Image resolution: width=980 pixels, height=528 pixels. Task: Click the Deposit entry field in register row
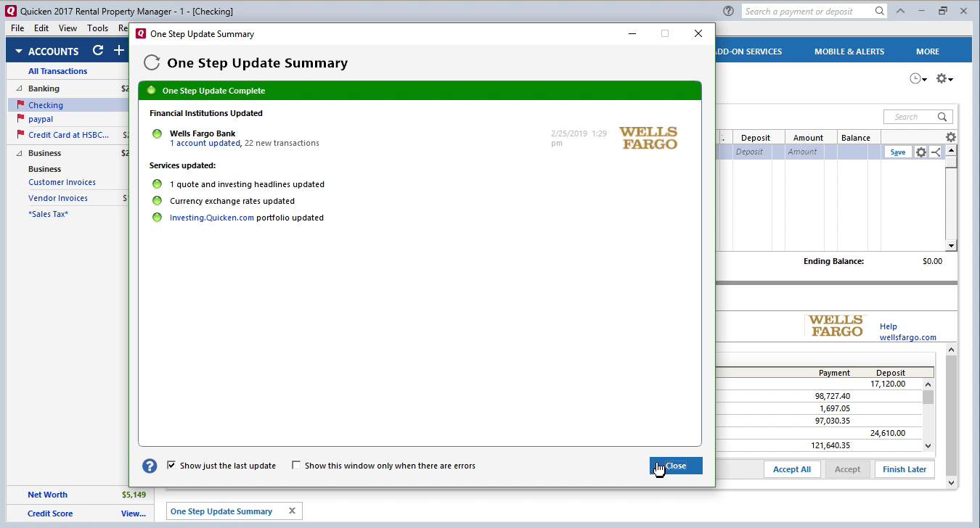click(x=752, y=152)
